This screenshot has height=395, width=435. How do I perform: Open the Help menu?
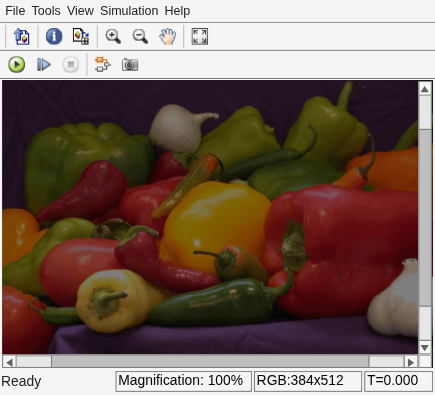point(177,11)
